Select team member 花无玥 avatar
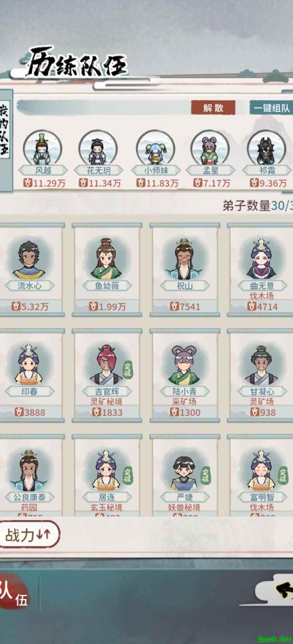 pyautogui.click(x=98, y=148)
